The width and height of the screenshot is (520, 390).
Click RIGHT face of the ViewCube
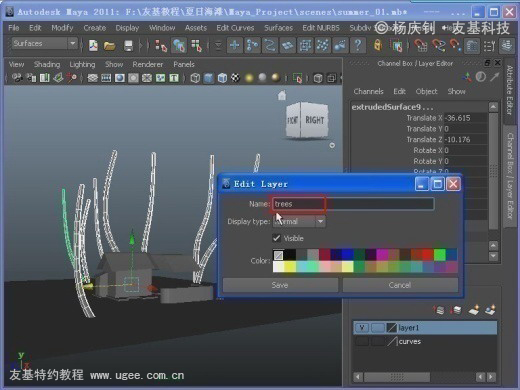pyautogui.click(x=314, y=120)
